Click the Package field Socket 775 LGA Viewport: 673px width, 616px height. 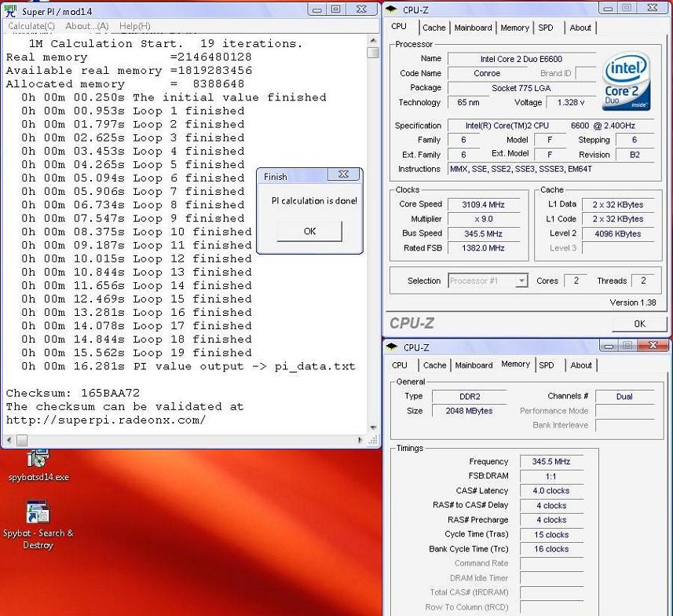(521, 88)
